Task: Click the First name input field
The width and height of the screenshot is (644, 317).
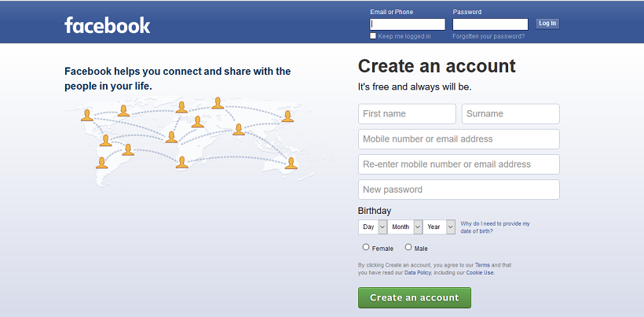Action: [407, 114]
